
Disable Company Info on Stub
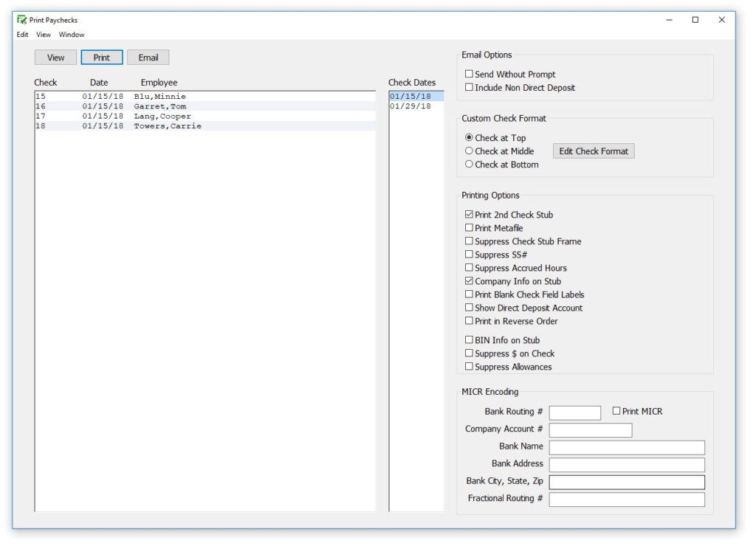click(470, 281)
